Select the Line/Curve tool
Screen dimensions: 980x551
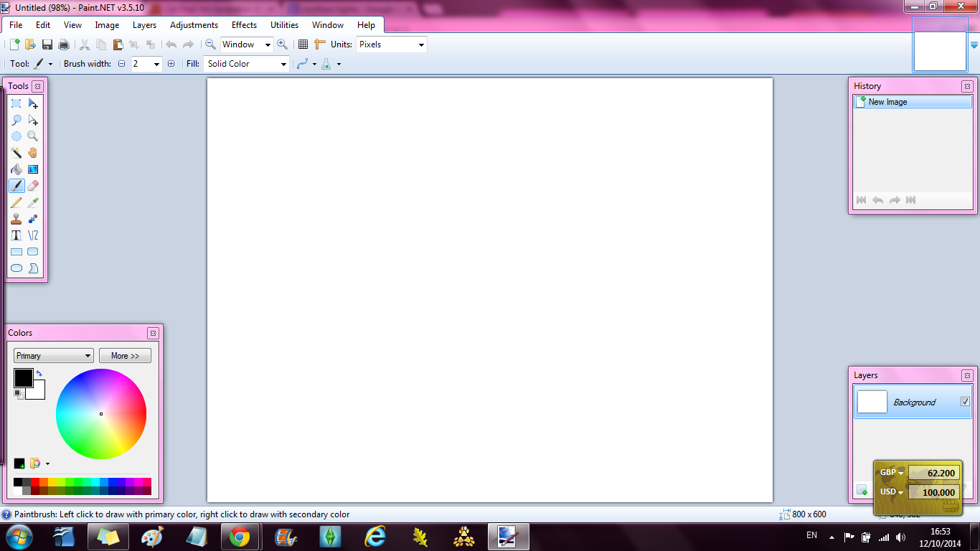[x=33, y=235]
